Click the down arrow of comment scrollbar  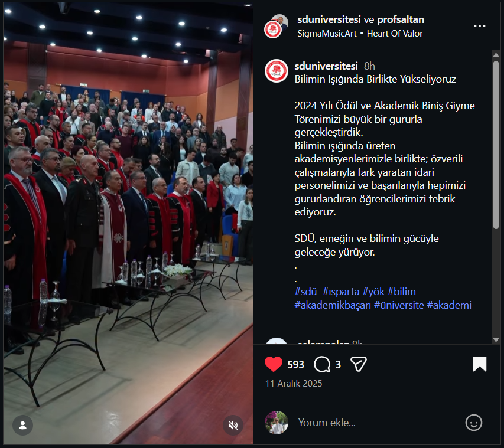click(x=496, y=339)
